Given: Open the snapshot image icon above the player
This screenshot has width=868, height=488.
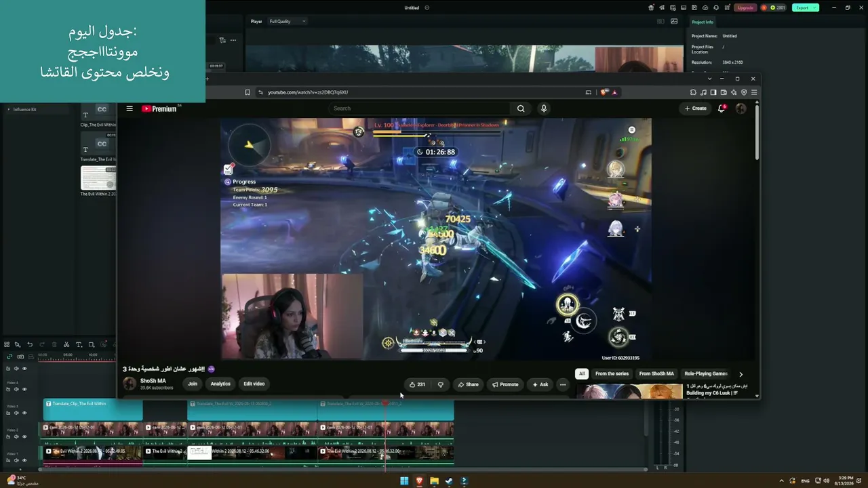Looking at the screenshot, I should (674, 21).
